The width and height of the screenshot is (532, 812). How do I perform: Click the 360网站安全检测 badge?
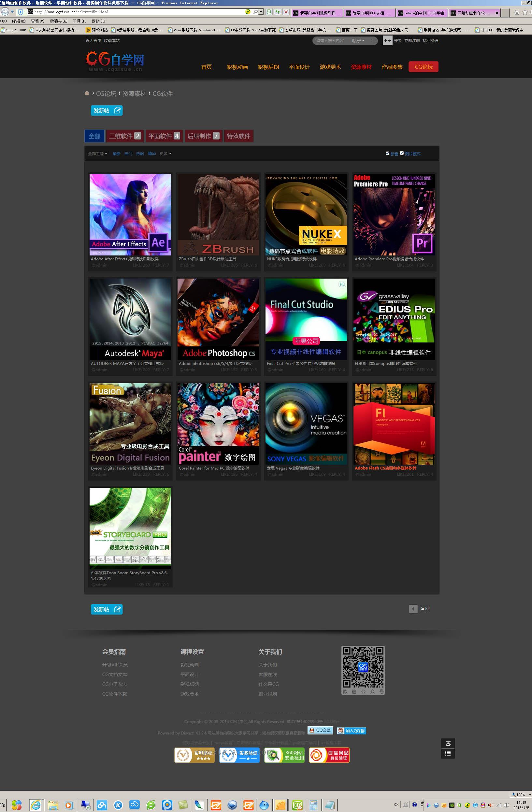(284, 755)
